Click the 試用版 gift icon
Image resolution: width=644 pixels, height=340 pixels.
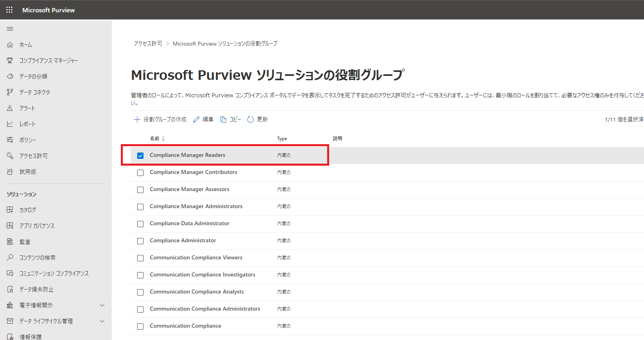[x=10, y=172]
